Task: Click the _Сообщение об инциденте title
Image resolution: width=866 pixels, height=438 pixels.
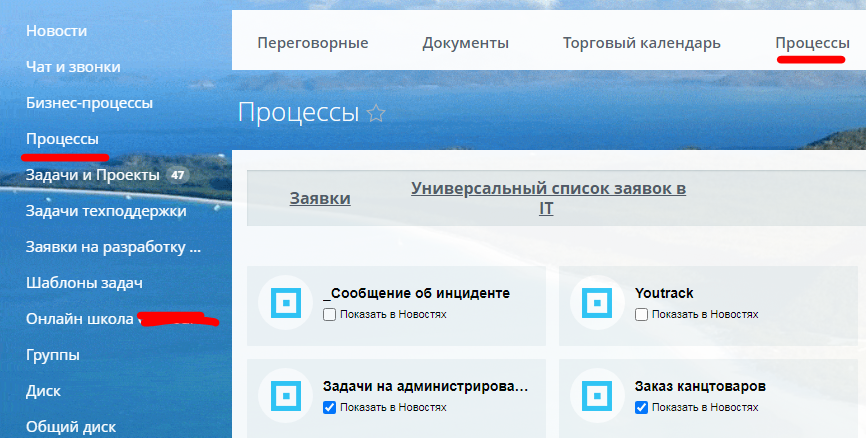Action: 416,293
